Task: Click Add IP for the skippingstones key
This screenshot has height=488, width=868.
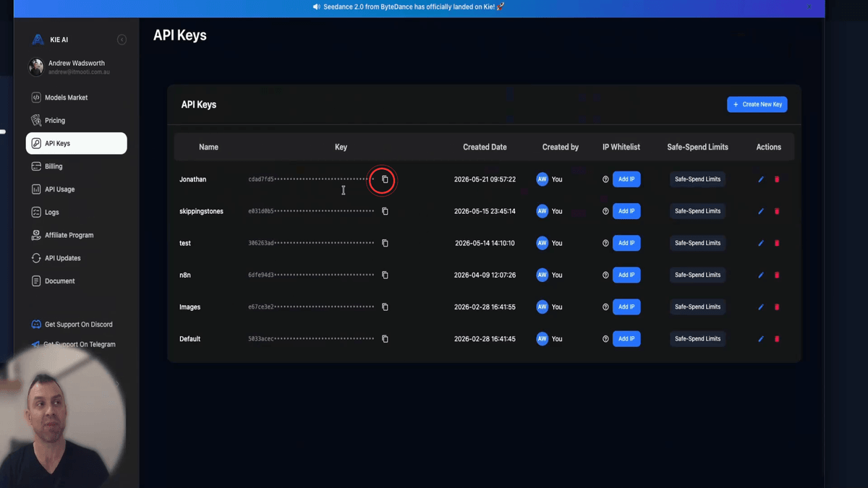Action: click(x=626, y=211)
